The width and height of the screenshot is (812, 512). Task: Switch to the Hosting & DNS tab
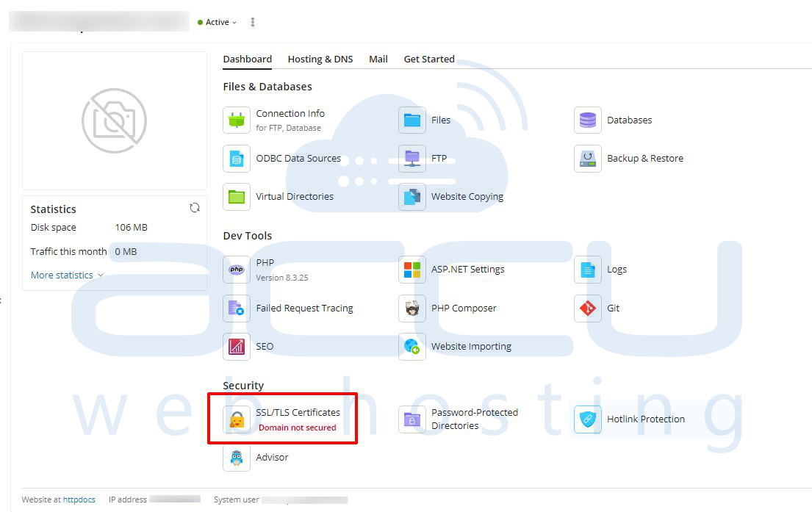click(320, 59)
